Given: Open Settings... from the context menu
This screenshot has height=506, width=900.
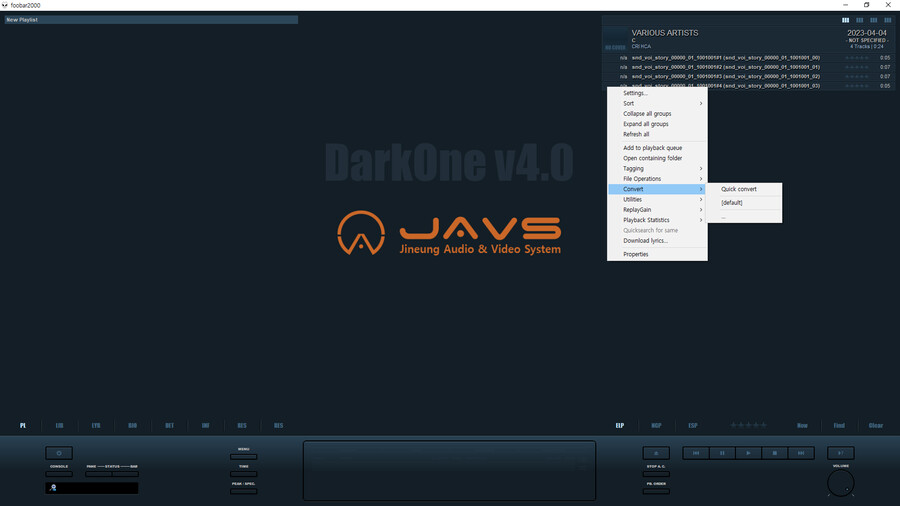Looking at the screenshot, I should tap(657, 93).
